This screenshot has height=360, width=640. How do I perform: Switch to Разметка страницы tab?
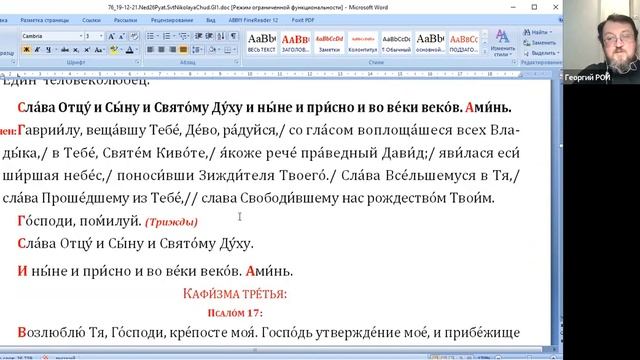tap(44, 20)
